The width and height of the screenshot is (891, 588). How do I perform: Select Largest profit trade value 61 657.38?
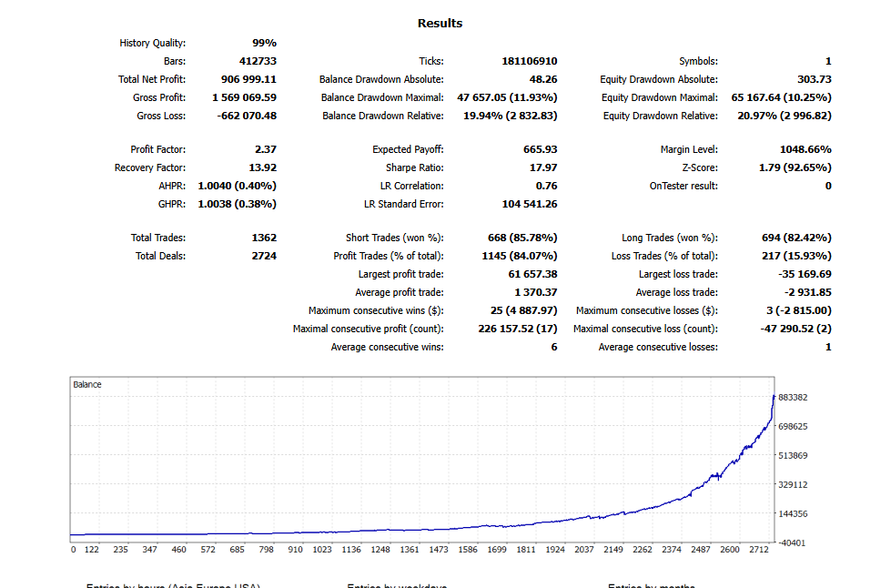point(532,274)
